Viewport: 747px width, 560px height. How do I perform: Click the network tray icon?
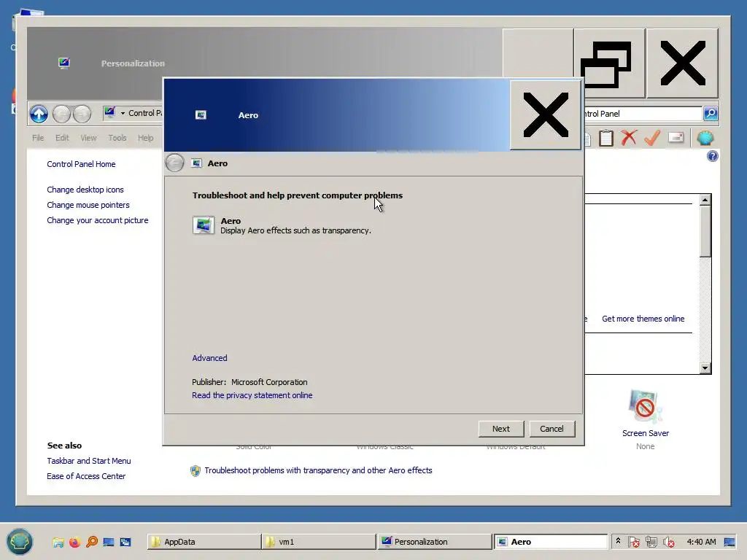click(x=651, y=542)
